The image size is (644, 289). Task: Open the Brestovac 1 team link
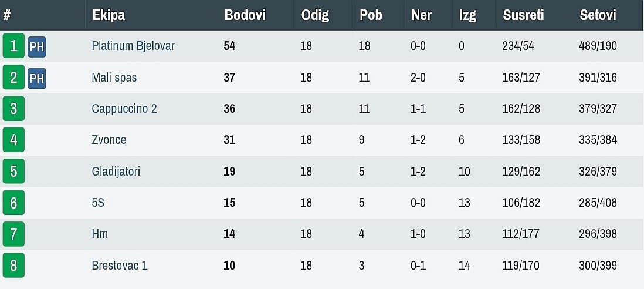pyautogui.click(x=120, y=266)
